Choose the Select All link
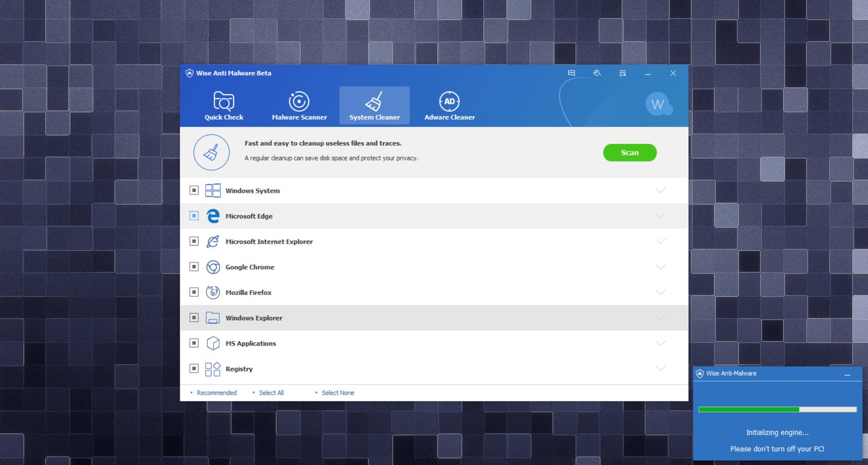 (x=272, y=393)
